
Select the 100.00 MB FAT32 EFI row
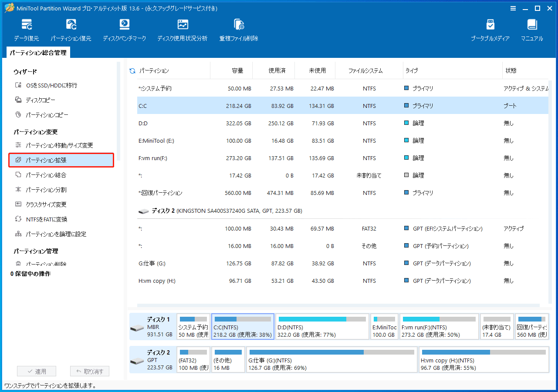click(342, 228)
